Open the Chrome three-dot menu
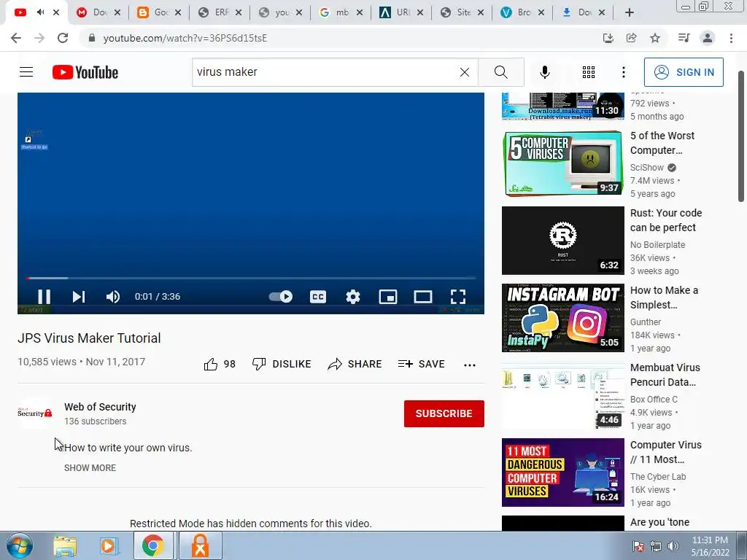747x560 pixels. pos(731,38)
